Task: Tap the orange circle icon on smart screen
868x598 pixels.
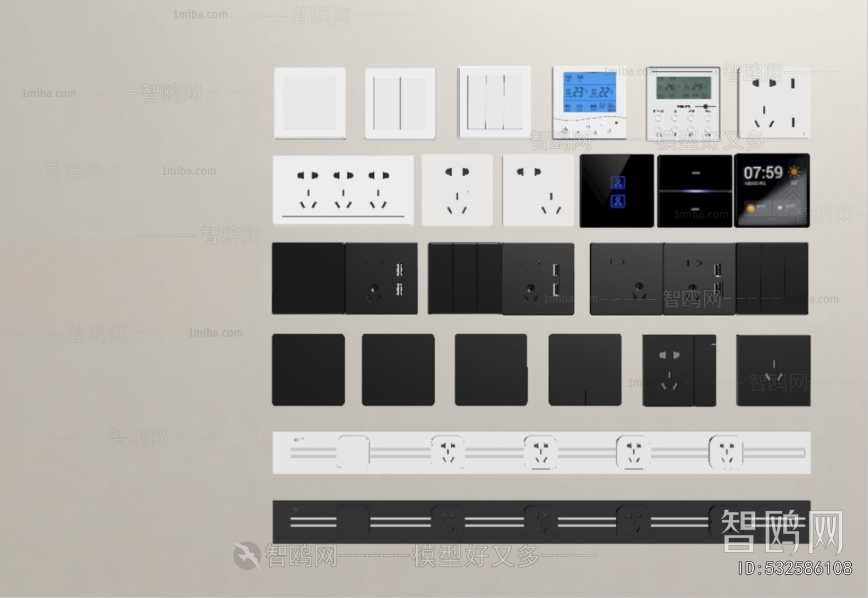Action: click(751, 208)
